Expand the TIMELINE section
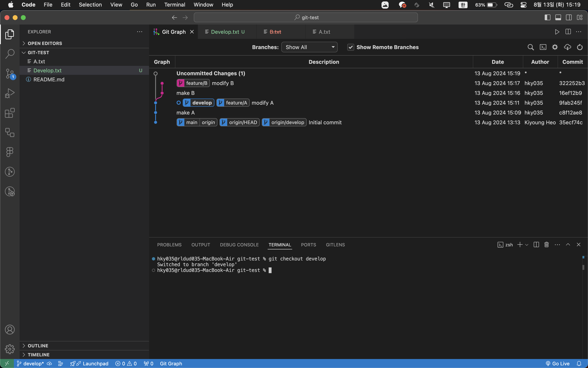 click(x=84, y=355)
